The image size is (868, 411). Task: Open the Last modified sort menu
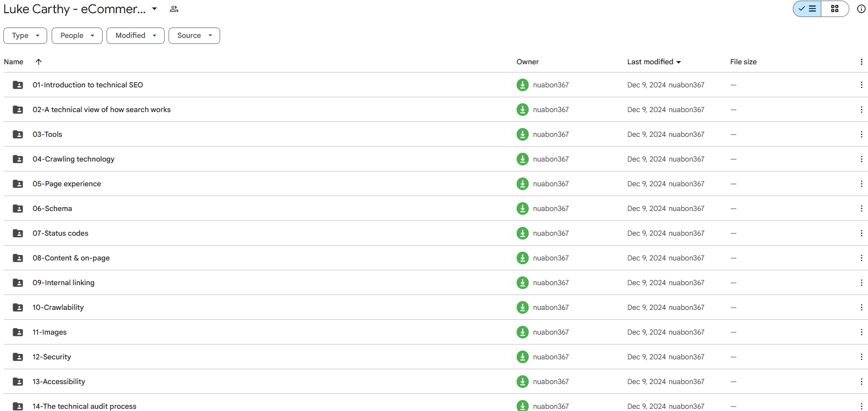654,62
